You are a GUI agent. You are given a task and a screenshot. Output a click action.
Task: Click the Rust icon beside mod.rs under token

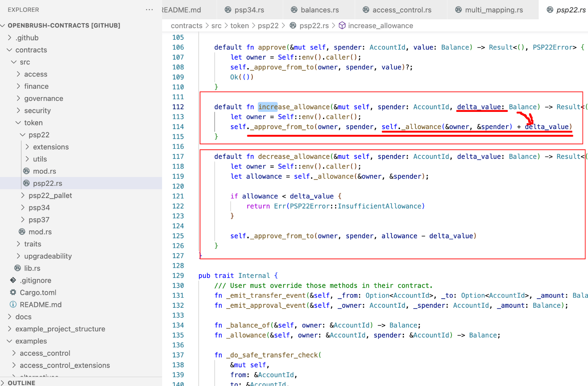click(x=22, y=232)
